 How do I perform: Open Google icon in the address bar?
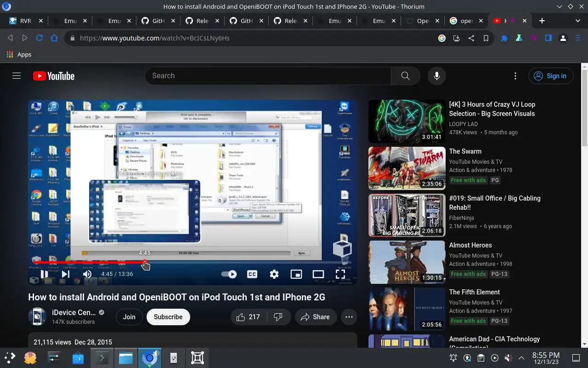click(442, 38)
